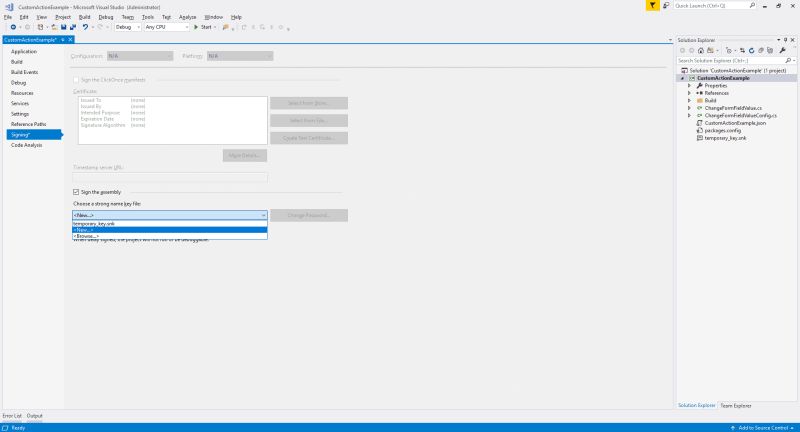The image size is (800, 432).
Task: Open the Error List panel tab
Action: pyautogui.click(x=12, y=416)
